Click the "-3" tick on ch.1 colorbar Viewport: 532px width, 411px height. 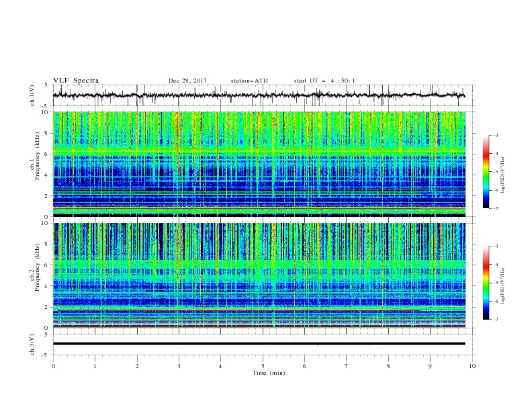click(495, 135)
